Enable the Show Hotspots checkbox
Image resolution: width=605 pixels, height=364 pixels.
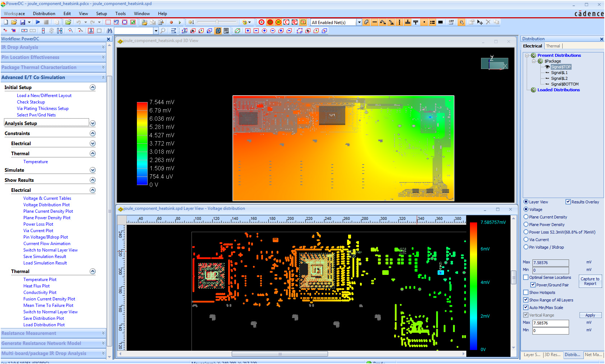[526, 292]
